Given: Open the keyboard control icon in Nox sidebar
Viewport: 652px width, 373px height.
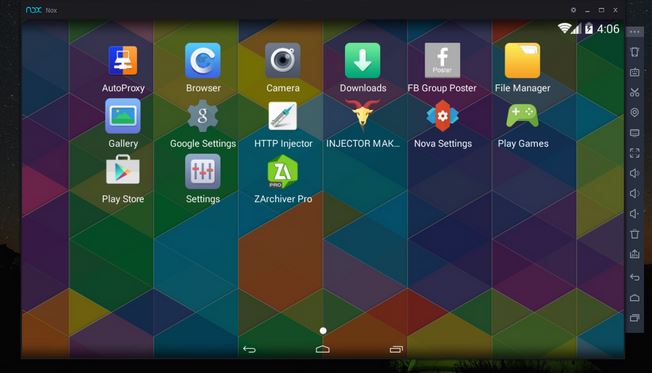Looking at the screenshot, I should coord(634,72).
